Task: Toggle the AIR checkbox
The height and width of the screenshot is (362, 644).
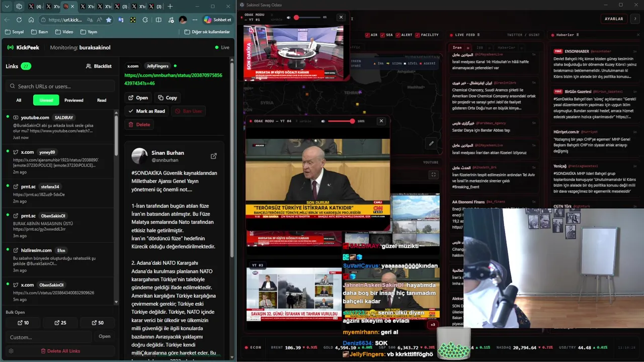Action: (367, 35)
